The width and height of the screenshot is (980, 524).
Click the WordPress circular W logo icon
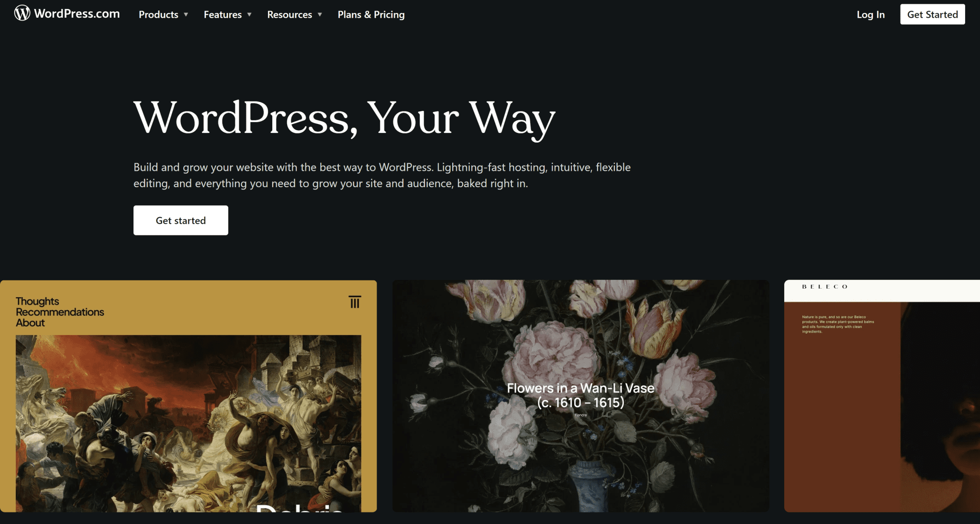22,13
